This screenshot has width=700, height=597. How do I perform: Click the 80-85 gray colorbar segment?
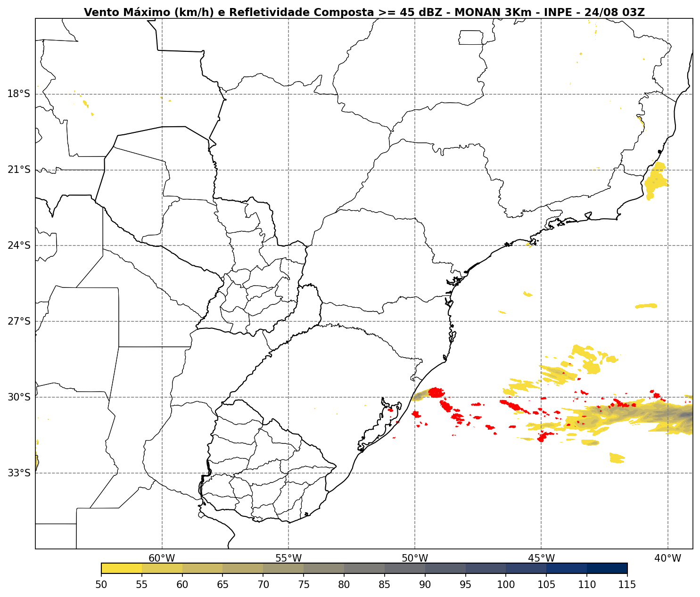(364, 568)
